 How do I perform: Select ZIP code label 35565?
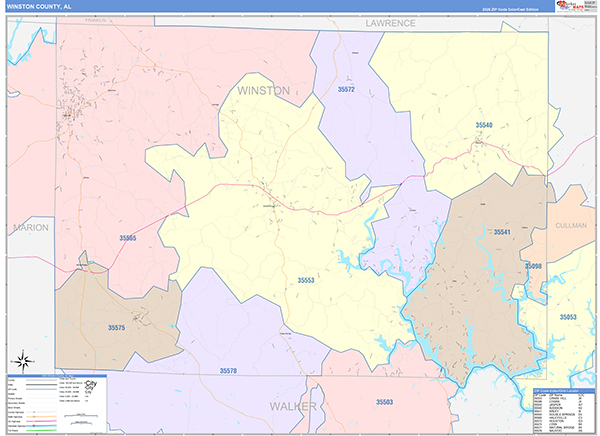coord(127,238)
